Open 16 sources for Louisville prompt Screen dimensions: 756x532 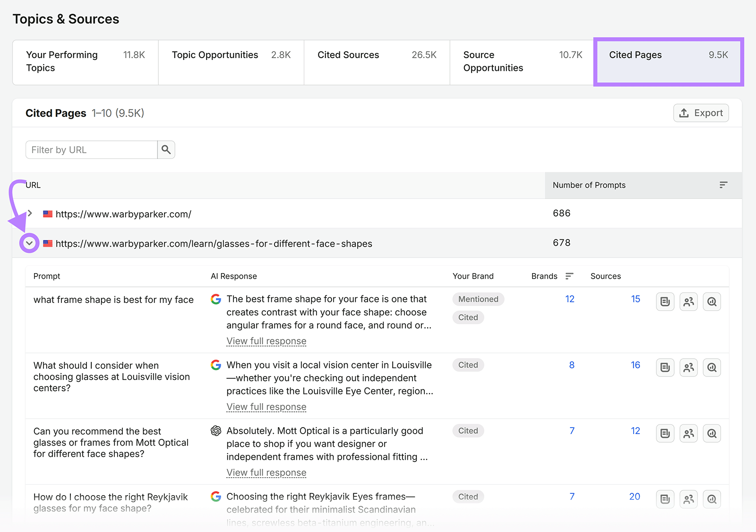click(x=636, y=365)
